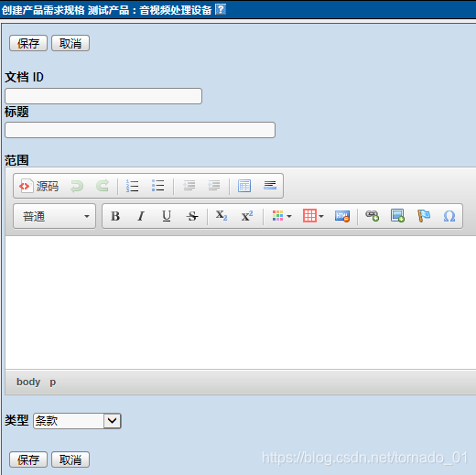
Task: Decrease indent in the editor
Action: coord(189,186)
